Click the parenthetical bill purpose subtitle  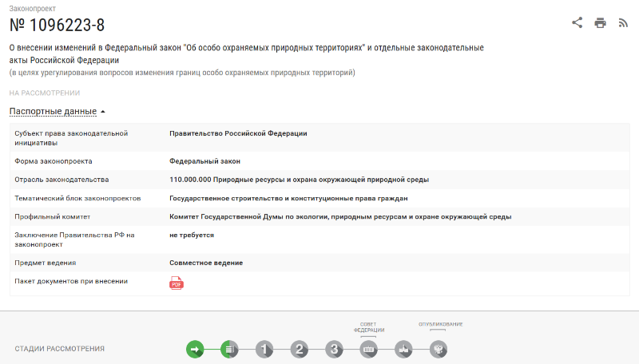pos(182,73)
